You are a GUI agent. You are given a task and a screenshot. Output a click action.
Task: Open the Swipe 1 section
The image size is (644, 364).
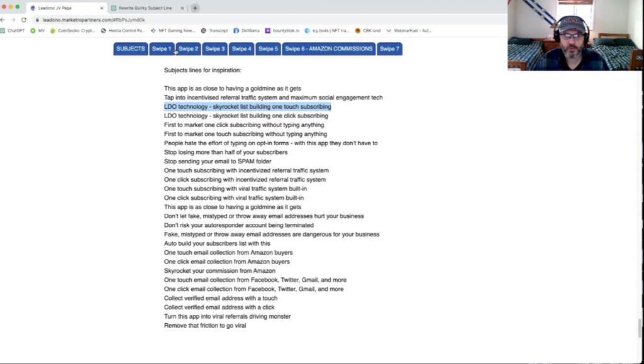161,49
